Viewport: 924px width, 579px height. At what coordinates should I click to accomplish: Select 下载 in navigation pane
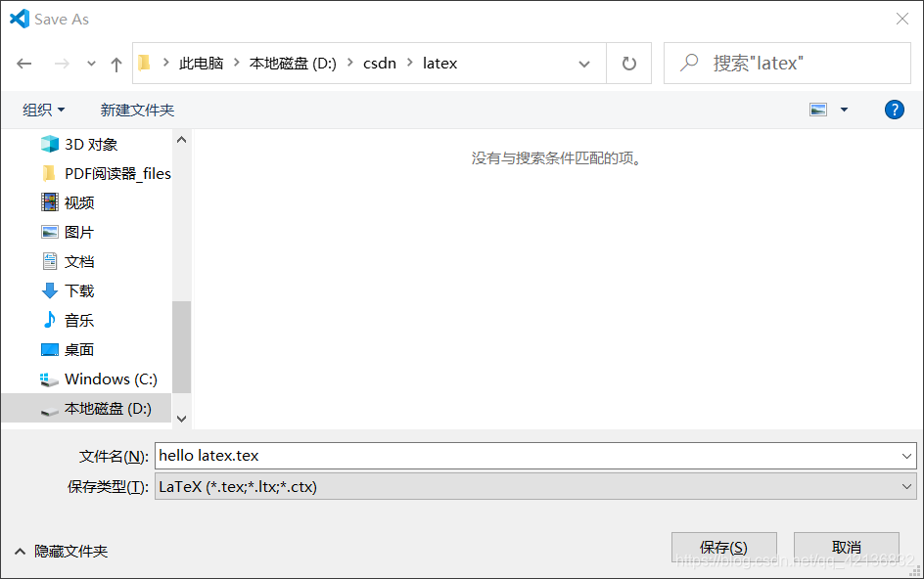79,291
